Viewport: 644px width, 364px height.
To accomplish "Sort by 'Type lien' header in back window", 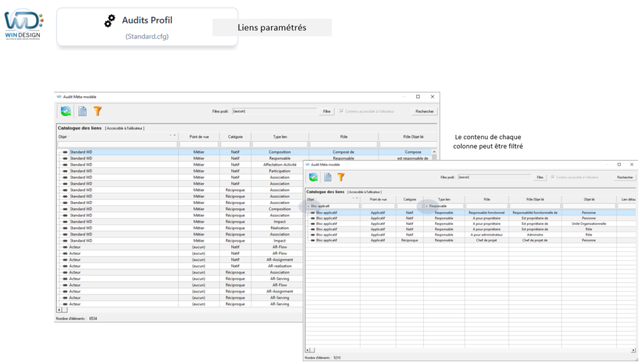I will [x=280, y=137].
